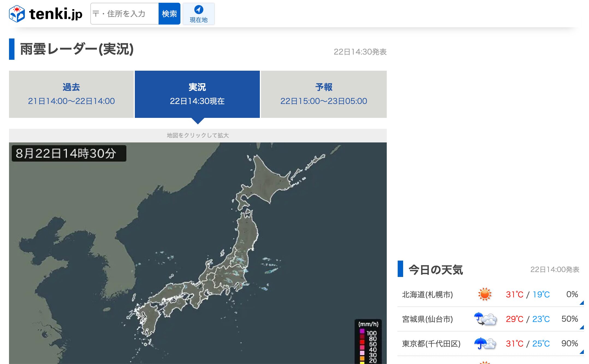The height and width of the screenshot is (364, 589).
Task: Click the tenki.jp cube logo icon
Action: [17, 14]
